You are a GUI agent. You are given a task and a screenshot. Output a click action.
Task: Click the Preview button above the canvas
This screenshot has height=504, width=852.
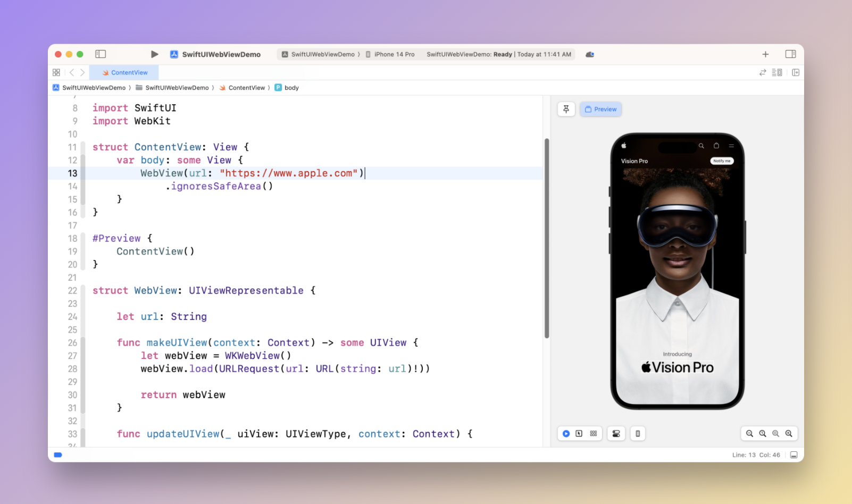[x=600, y=109]
